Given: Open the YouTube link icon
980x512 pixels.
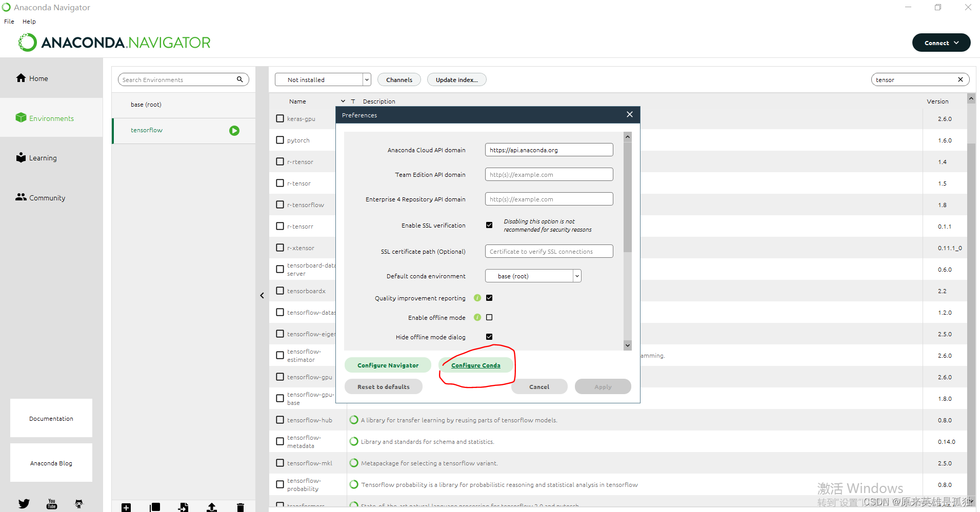Looking at the screenshot, I should [52, 504].
